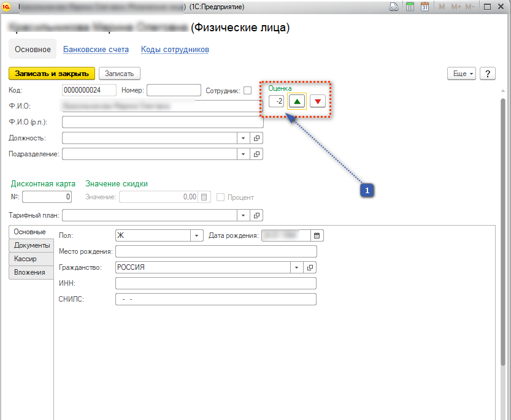Expand the Должность dropdown list

click(244, 138)
